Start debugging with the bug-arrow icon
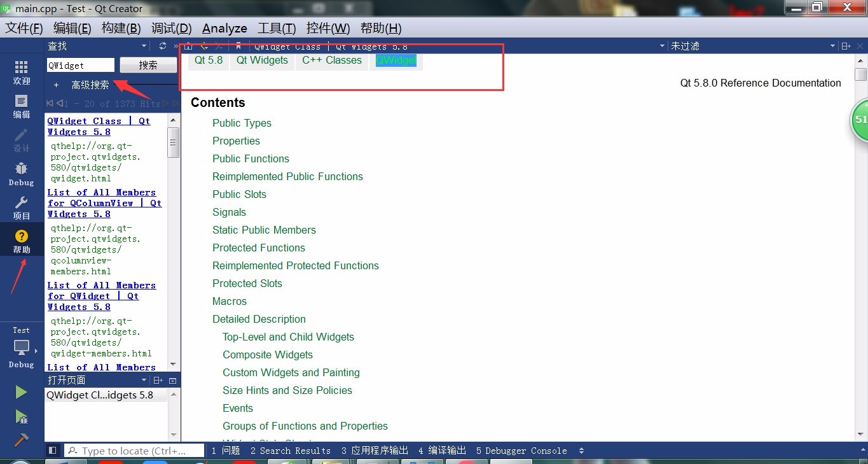The image size is (868, 464). (x=22, y=417)
